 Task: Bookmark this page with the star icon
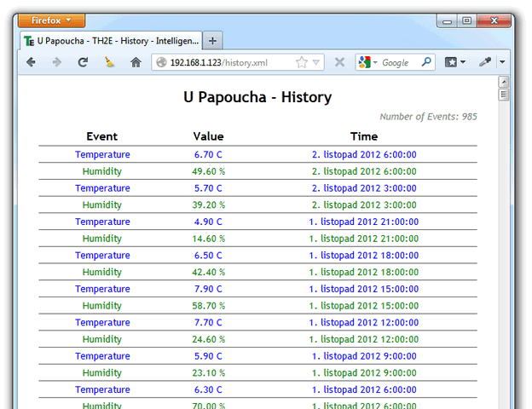tap(302, 62)
